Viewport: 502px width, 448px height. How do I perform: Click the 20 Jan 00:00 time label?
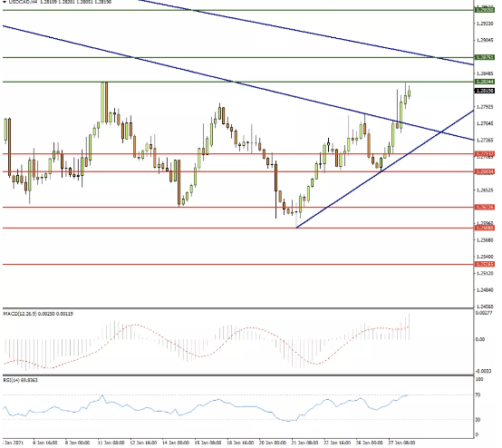tap(273, 443)
